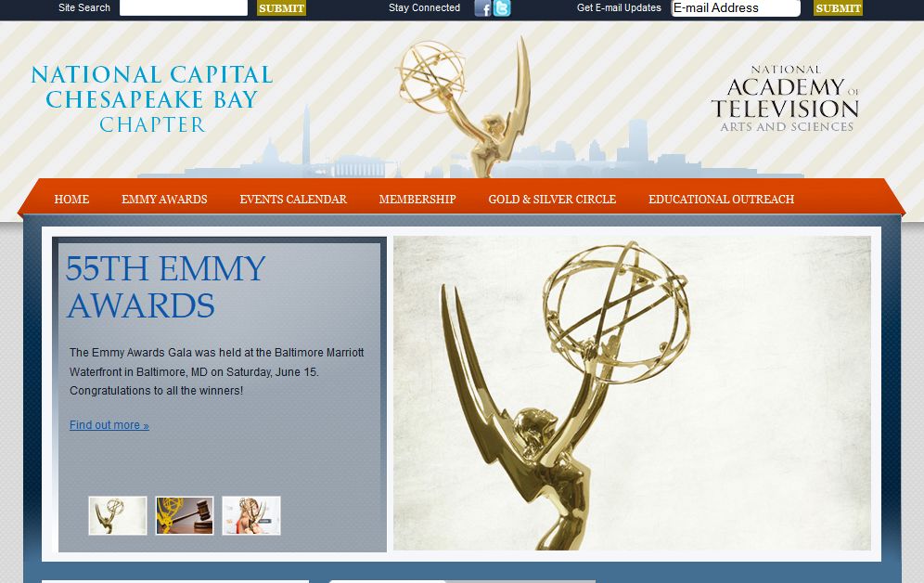This screenshot has height=583, width=924.
Task: Select the third slideshow thumbnail
Action: 251,516
